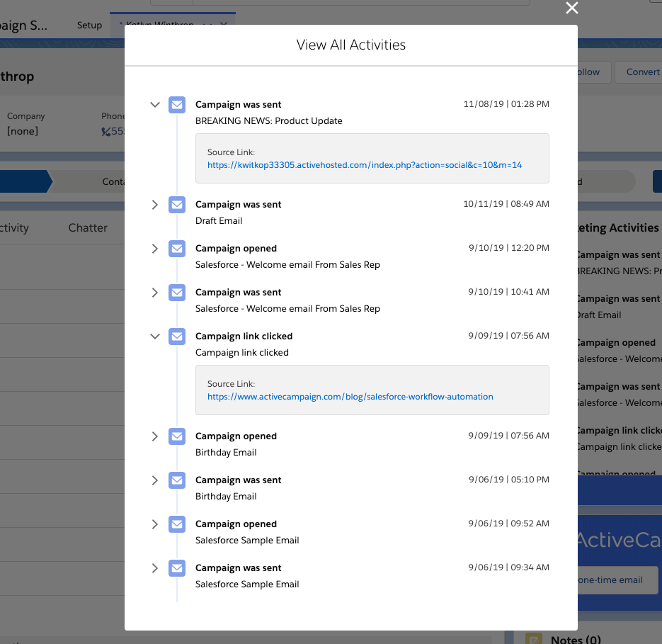
Task: Open the activecampaign.com blog source link
Action: pos(350,396)
